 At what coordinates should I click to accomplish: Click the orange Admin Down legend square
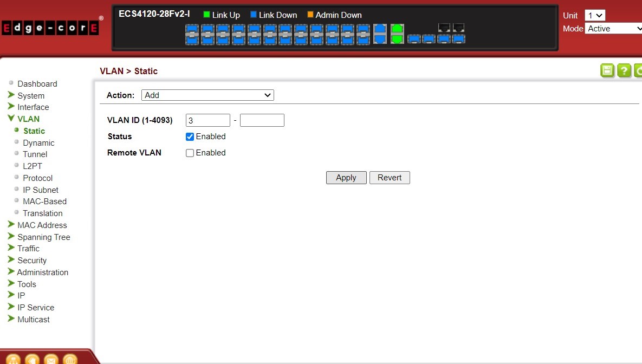pyautogui.click(x=310, y=15)
